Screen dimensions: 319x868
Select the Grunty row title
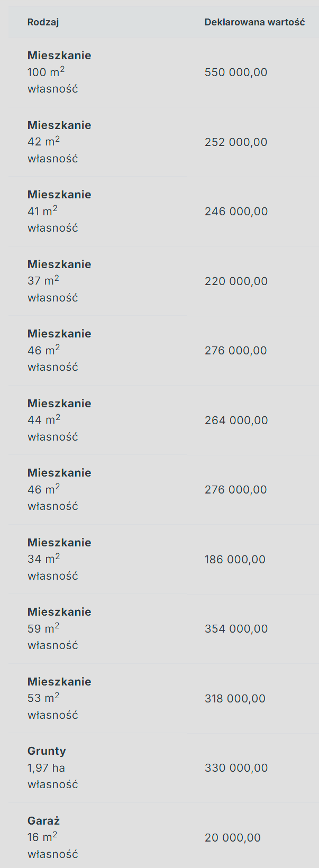[x=47, y=751]
